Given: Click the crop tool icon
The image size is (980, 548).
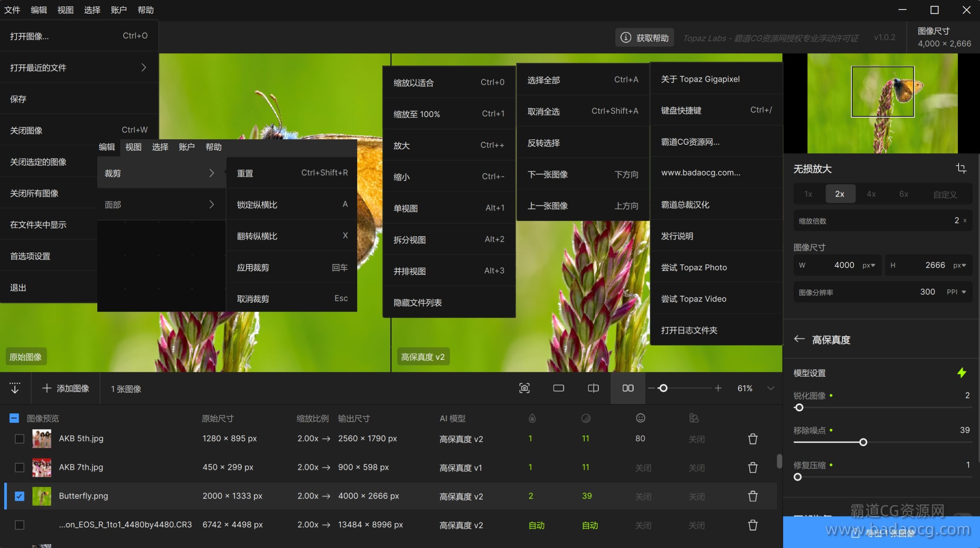Looking at the screenshot, I should [961, 168].
